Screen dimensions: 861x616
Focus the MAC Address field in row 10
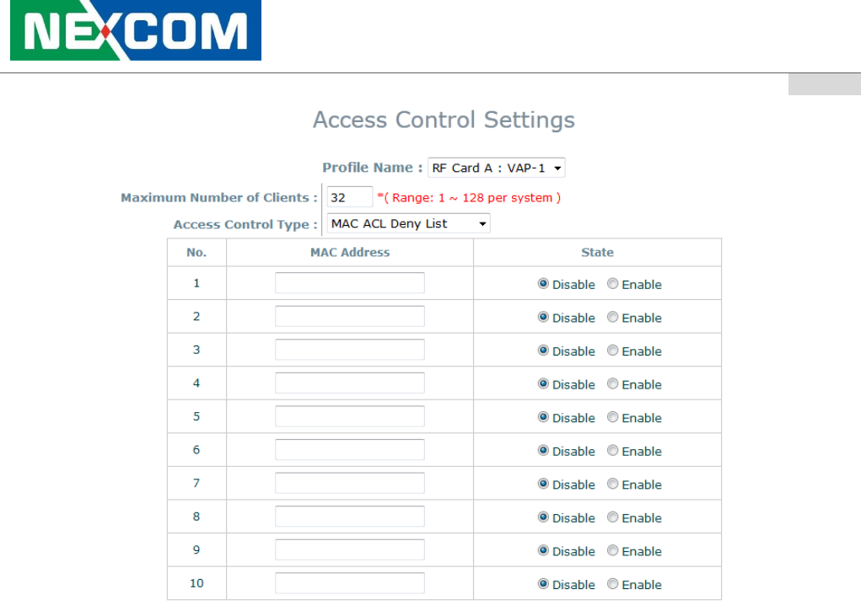coord(349,583)
